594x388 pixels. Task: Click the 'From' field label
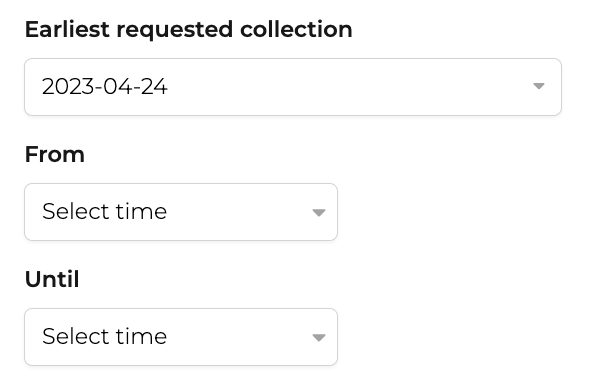click(55, 155)
